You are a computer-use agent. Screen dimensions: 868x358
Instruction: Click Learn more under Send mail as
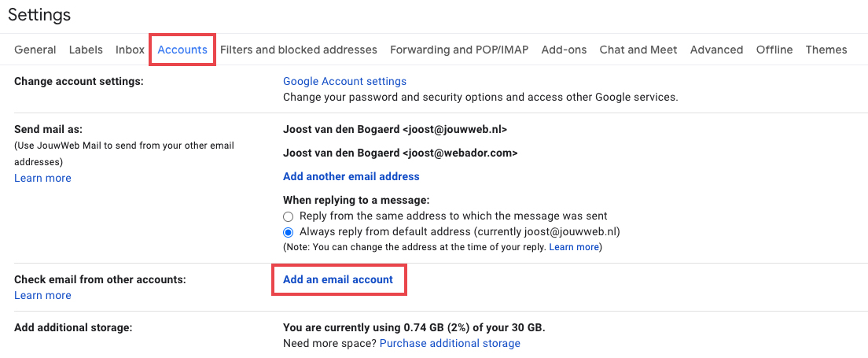[42, 178]
